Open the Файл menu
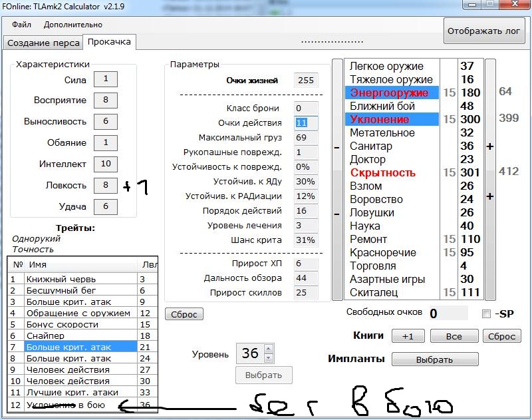 (x=21, y=25)
